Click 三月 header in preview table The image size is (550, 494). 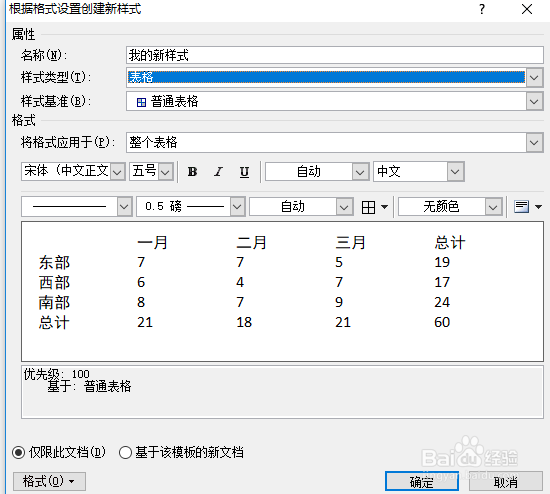click(350, 242)
